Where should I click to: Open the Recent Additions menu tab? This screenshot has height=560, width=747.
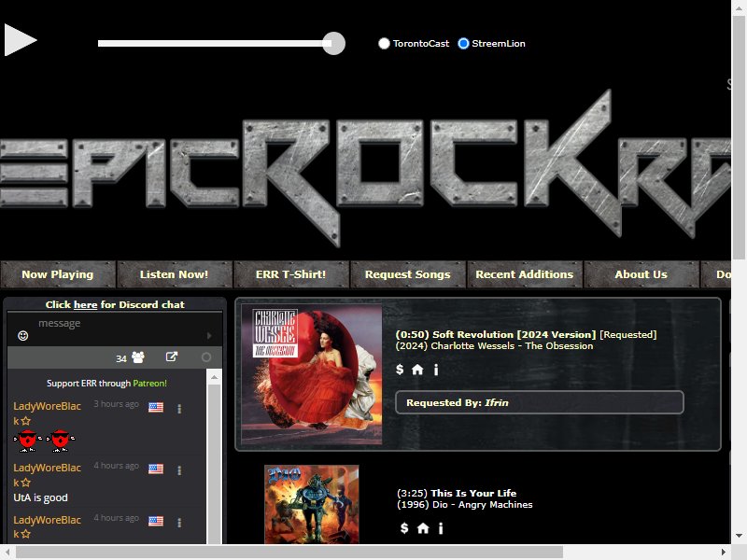pyautogui.click(x=525, y=274)
